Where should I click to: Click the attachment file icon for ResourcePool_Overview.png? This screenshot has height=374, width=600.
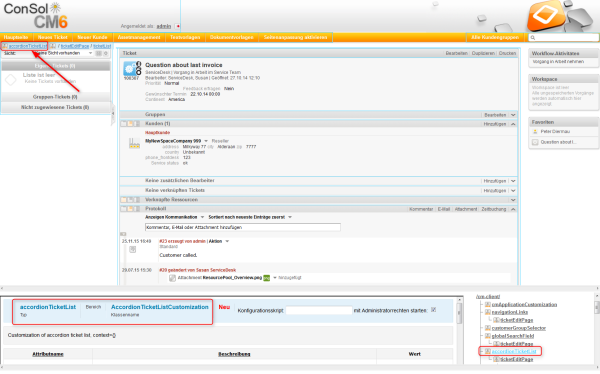point(173,278)
